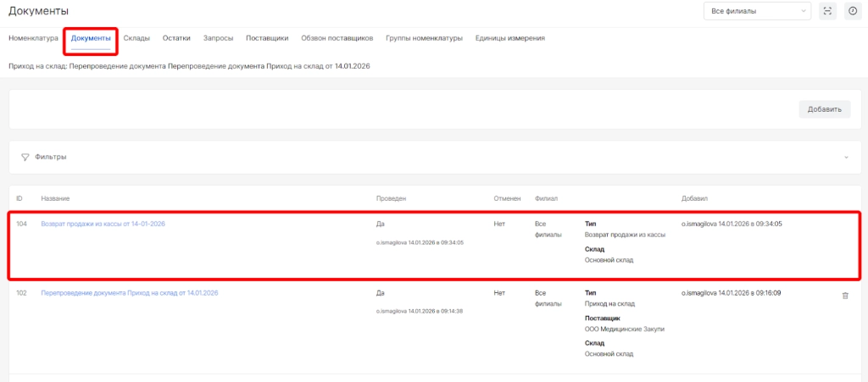This screenshot has width=868, height=382.
Task: Click the Название column header
Action: coord(55,198)
